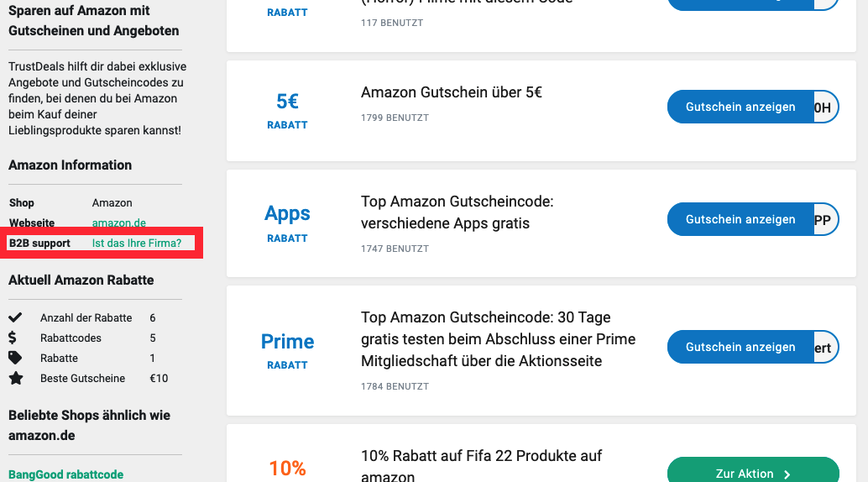Click the 'Amazon Gutschein über 5€' title
This screenshot has height=482, width=868.
point(452,92)
